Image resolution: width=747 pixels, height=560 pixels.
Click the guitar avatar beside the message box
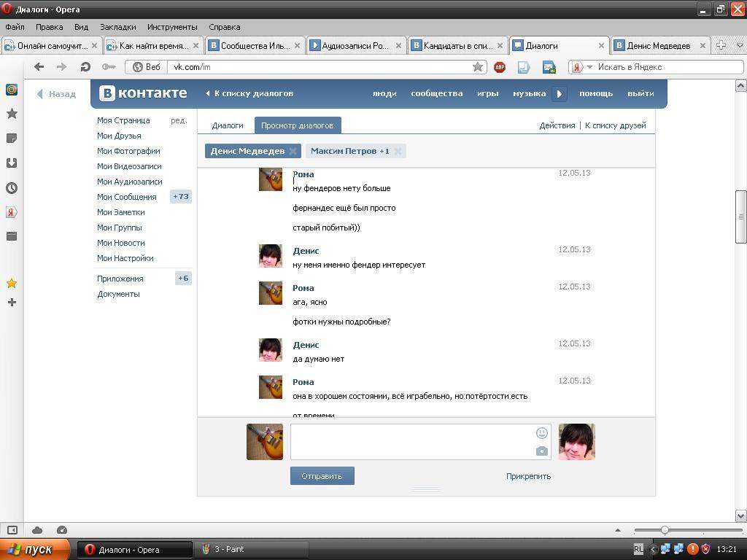tap(265, 442)
